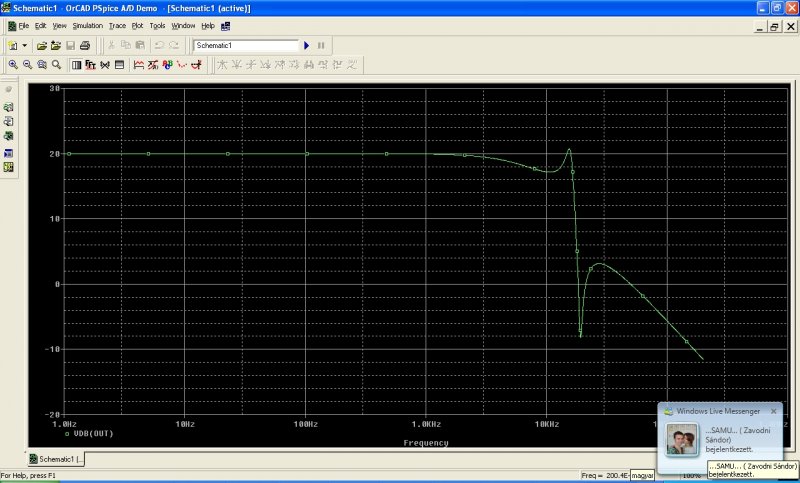The image size is (800, 483).
Task: Click the Cursor Slope icon
Action: pyautogui.click(x=251, y=65)
